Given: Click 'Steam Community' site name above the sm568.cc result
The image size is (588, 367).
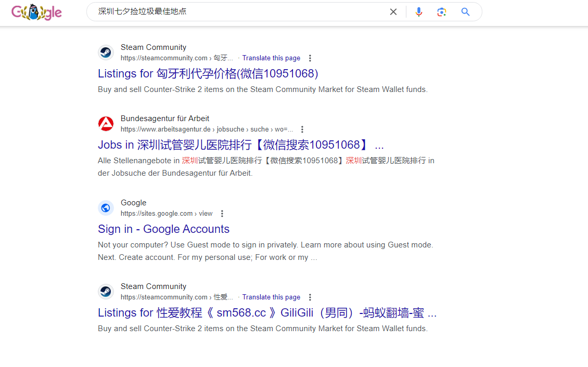Looking at the screenshot, I should pos(154,286).
